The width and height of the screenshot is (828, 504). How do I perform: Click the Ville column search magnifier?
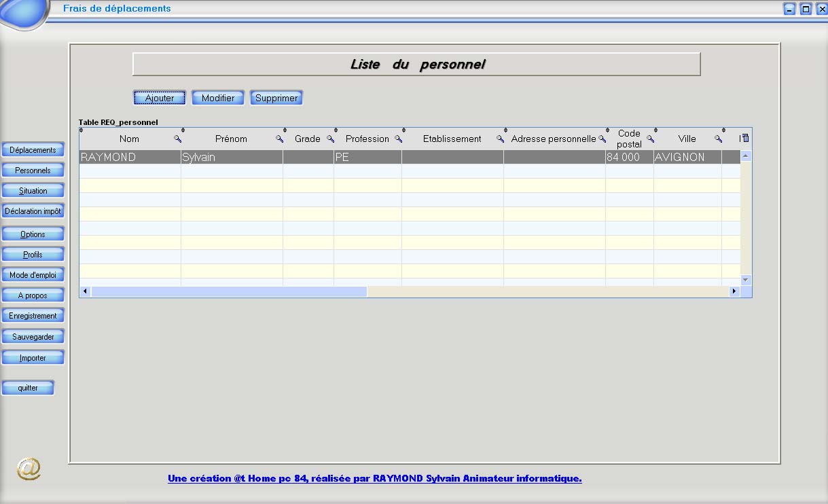pyautogui.click(x=718, y=139)
